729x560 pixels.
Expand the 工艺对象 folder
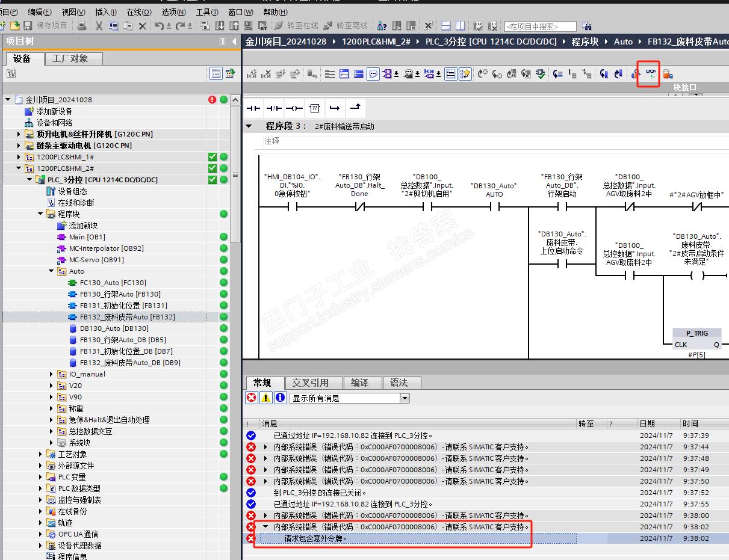point(40,454)
